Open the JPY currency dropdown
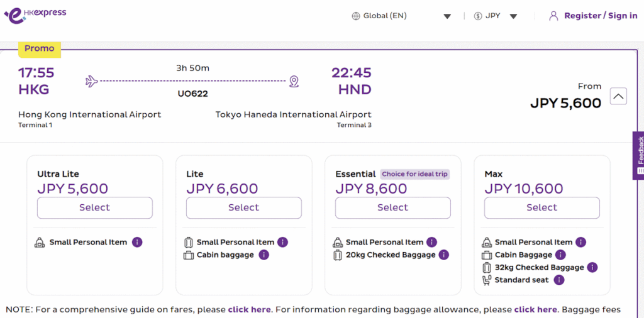The width and height of the screenshot is (644, 318). point(496,16)
